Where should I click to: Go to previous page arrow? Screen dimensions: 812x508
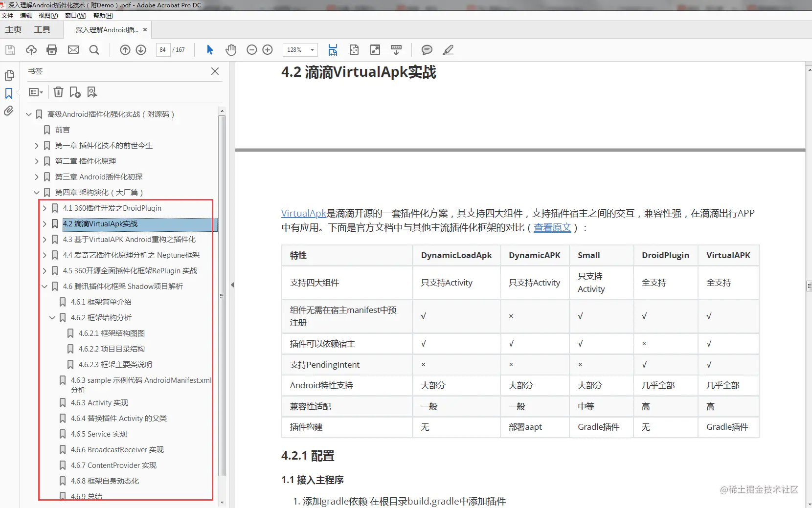tap(125, 50)
